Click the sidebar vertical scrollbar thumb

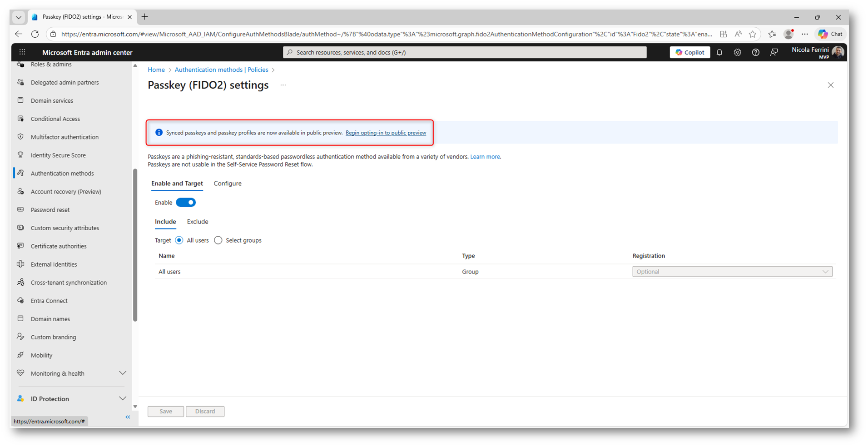(x=135, y=245)
